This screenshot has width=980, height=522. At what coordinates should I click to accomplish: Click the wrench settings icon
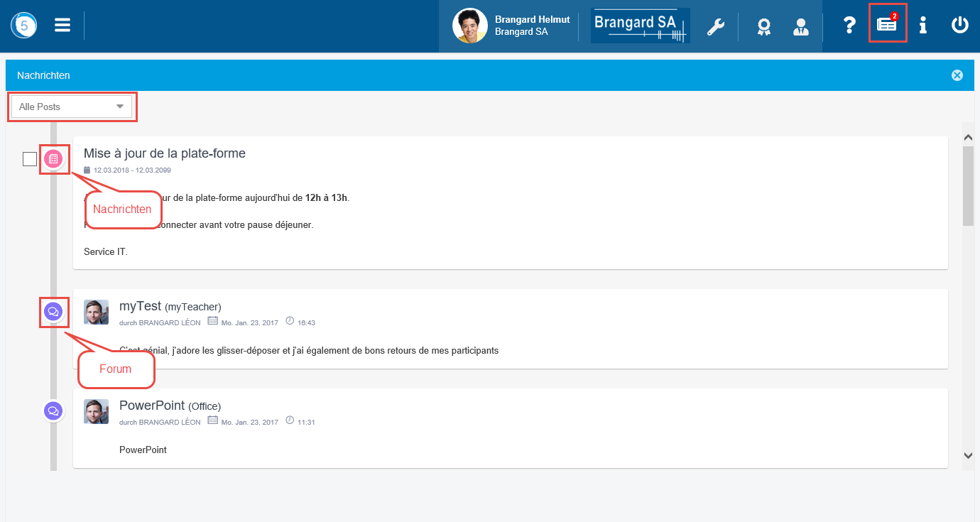(x=715, y=26)
